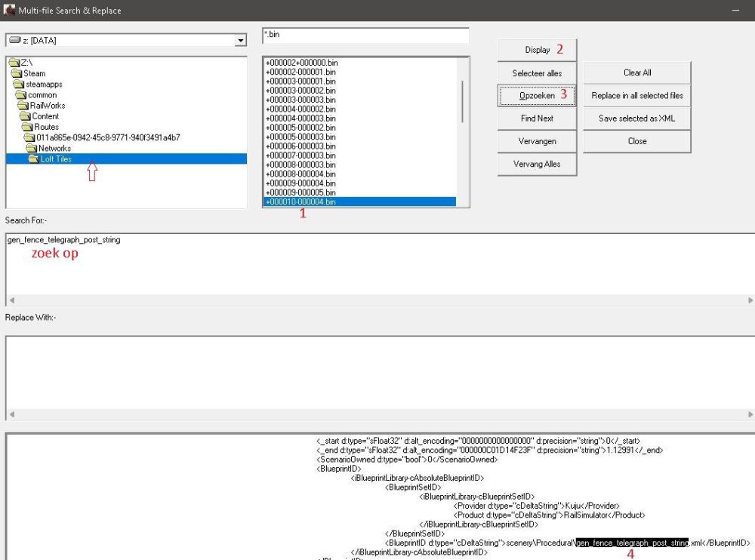Click the Clear All button
The image size is (755, 560).
(636, 73)
